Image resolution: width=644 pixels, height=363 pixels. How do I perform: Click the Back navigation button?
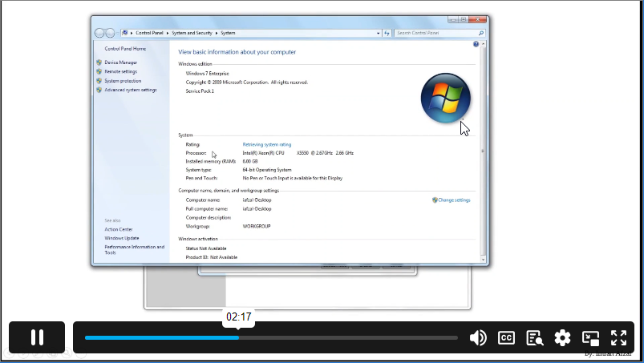pos(99,33)
